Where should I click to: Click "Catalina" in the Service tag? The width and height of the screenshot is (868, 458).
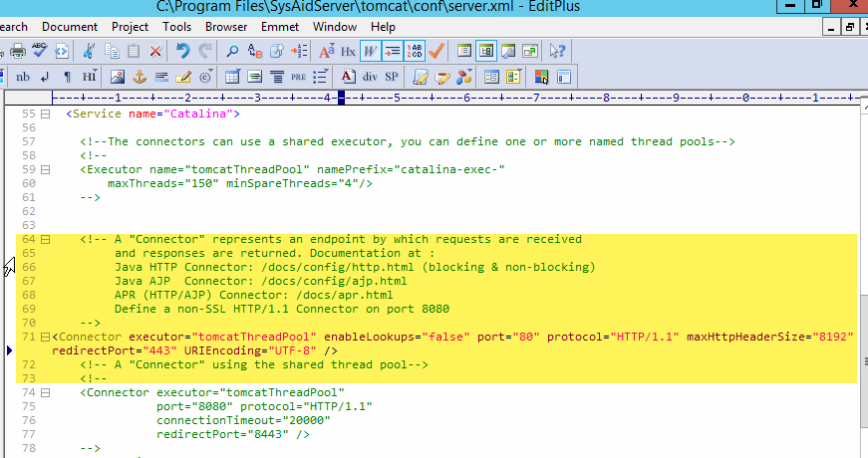[198, 114]
